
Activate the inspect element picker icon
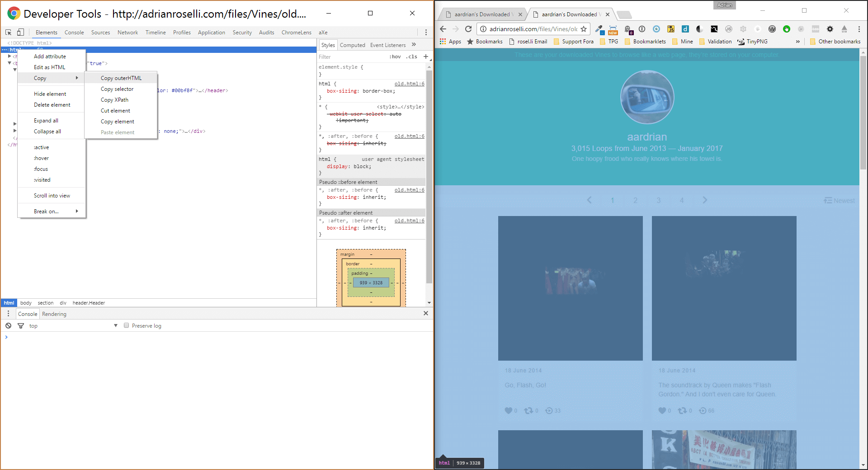(x=9, y=32)
